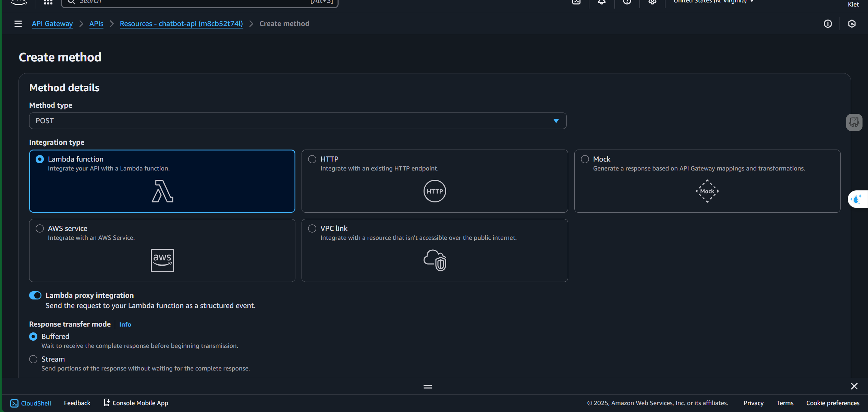The width and height of the screenshot is (868, 412).
Task: Click the hexagon preferences icon at top right
Action: 852,24
